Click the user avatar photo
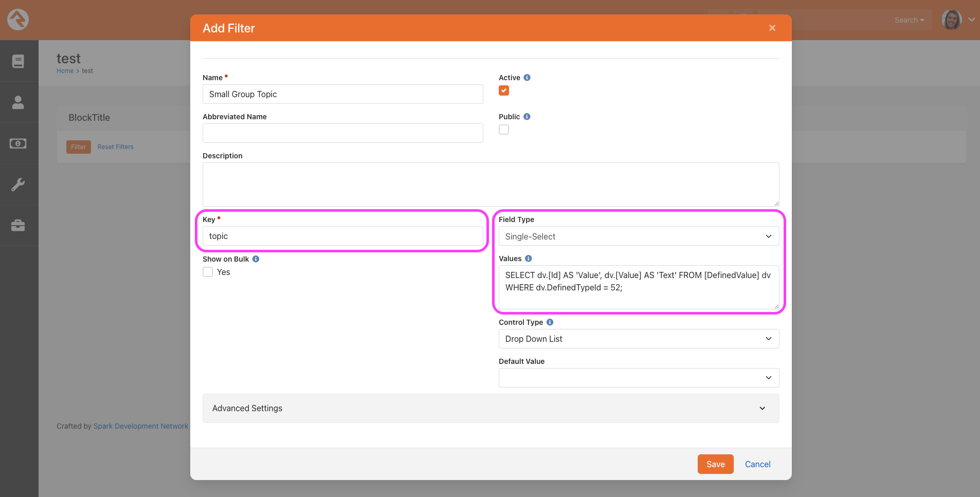 [x=952, y=20]
